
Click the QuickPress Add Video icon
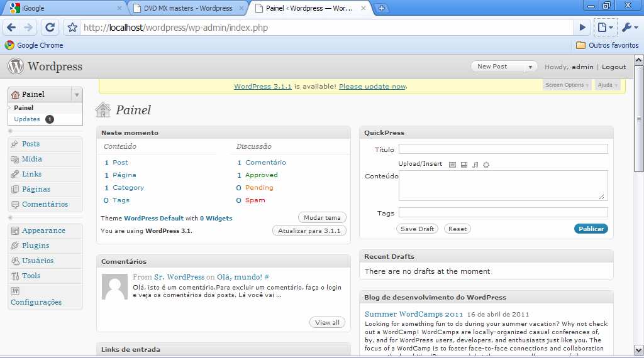[464, 165]
